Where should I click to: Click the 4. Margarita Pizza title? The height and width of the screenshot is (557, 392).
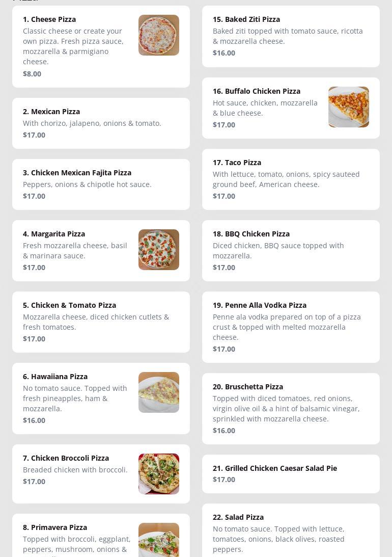tap(54, 234)
